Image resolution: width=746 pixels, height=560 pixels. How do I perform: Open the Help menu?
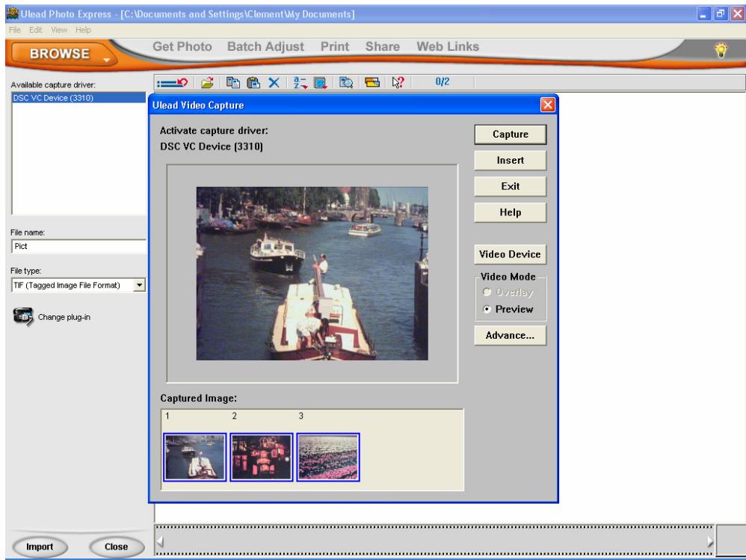click(83, 30)
